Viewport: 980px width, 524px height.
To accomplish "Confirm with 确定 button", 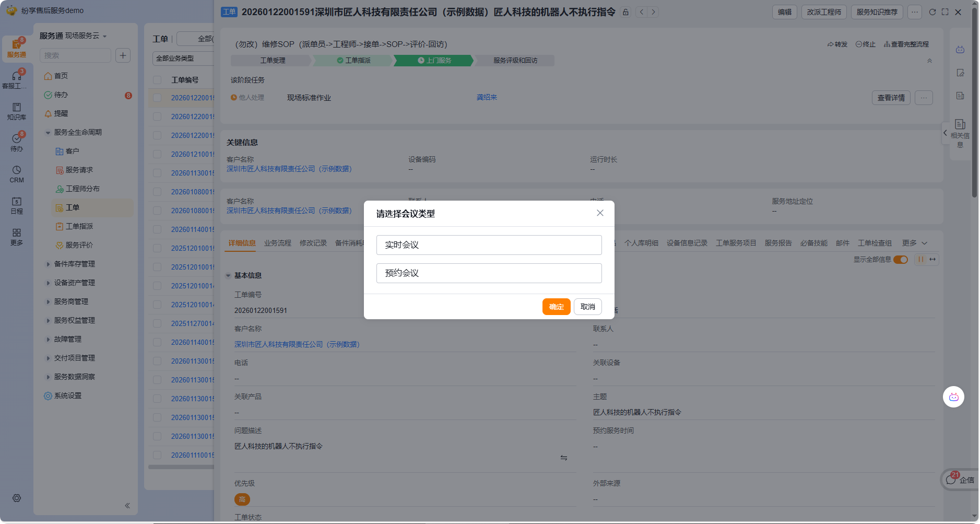I will pos(557,307).
